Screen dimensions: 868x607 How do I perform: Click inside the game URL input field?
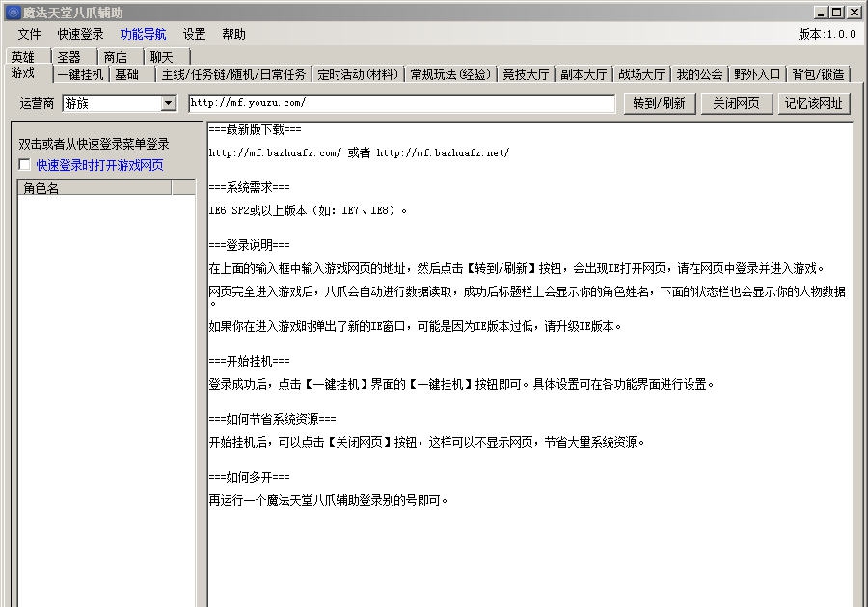pos(405,101)
